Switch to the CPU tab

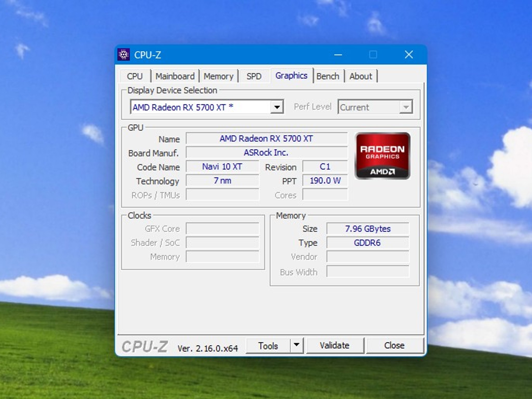(x=135, y=76)
